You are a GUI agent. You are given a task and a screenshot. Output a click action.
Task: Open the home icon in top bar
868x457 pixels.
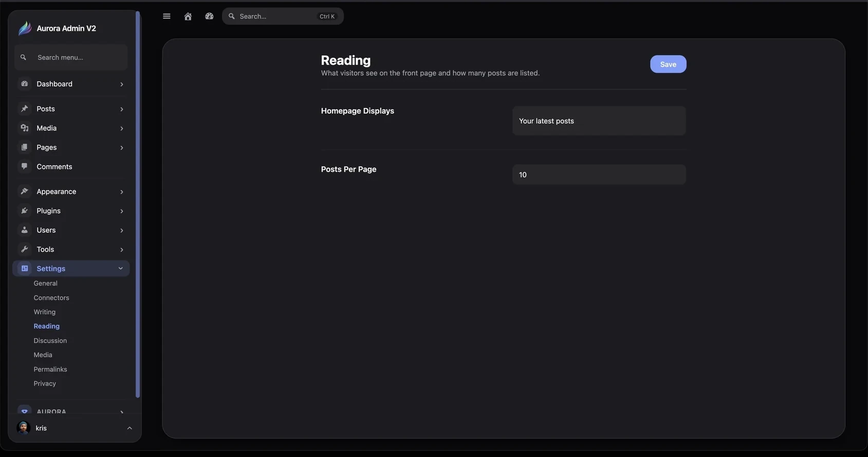(x=188, y=16)
